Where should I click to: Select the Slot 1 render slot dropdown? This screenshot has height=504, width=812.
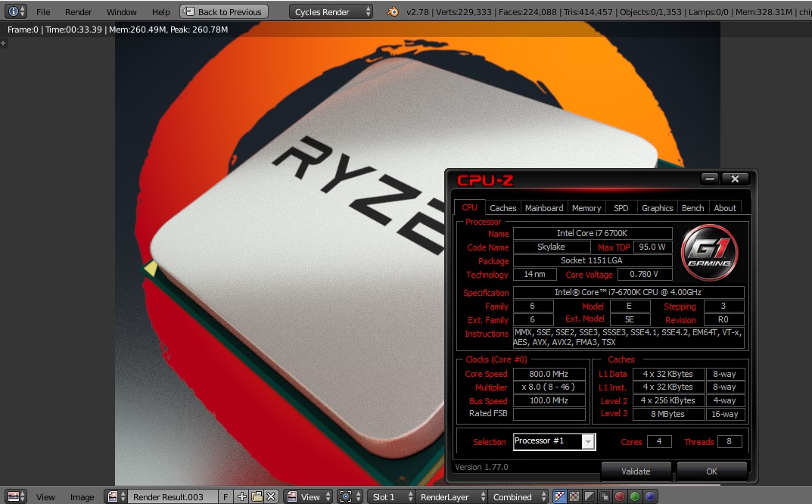click(x=391, y=496)
